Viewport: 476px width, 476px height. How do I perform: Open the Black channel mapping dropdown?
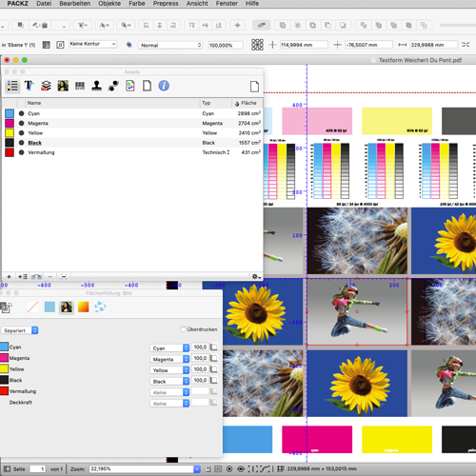(x=169, y=381)
